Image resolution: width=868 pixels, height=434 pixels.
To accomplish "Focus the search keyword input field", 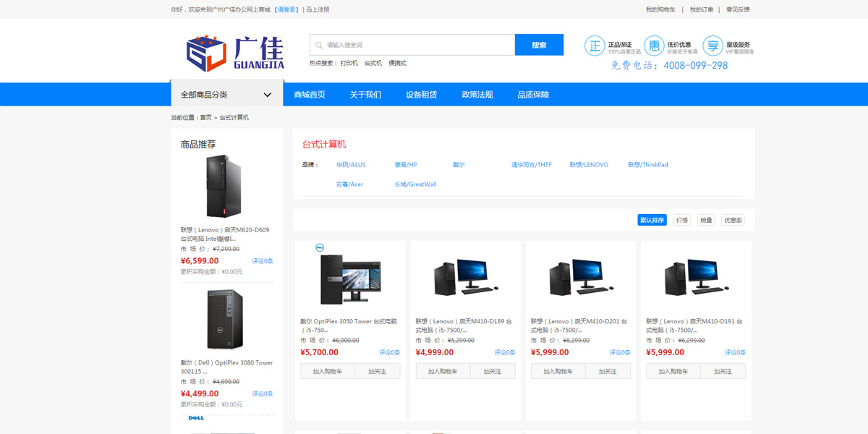I will click(412, 45).
